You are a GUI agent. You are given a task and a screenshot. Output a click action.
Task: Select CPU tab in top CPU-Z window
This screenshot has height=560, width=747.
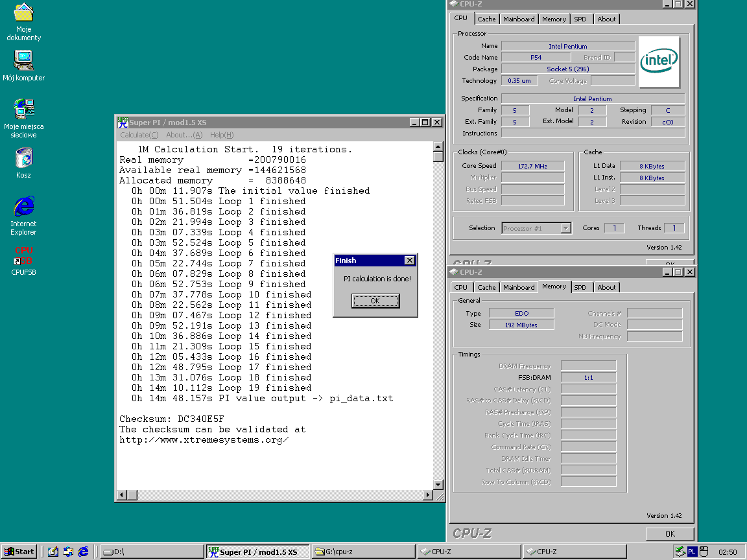pos(460,17)
